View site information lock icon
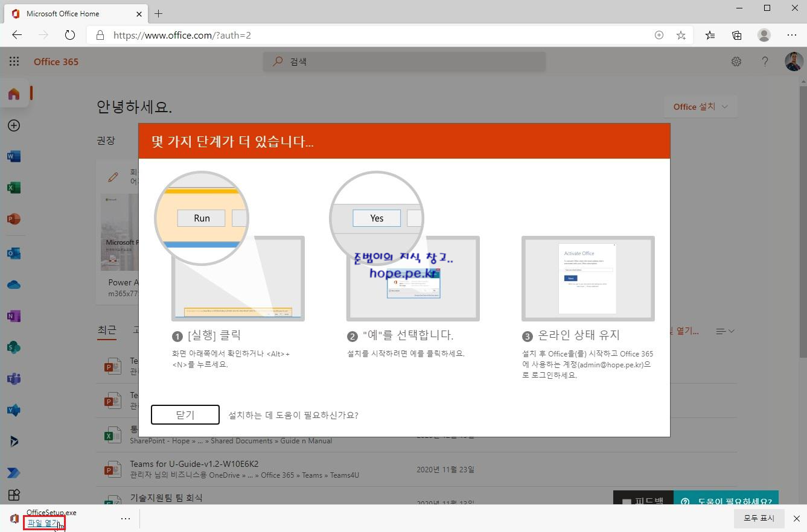Image resolution: width=807 pixels, height=532 pixels. coord(100,35)
